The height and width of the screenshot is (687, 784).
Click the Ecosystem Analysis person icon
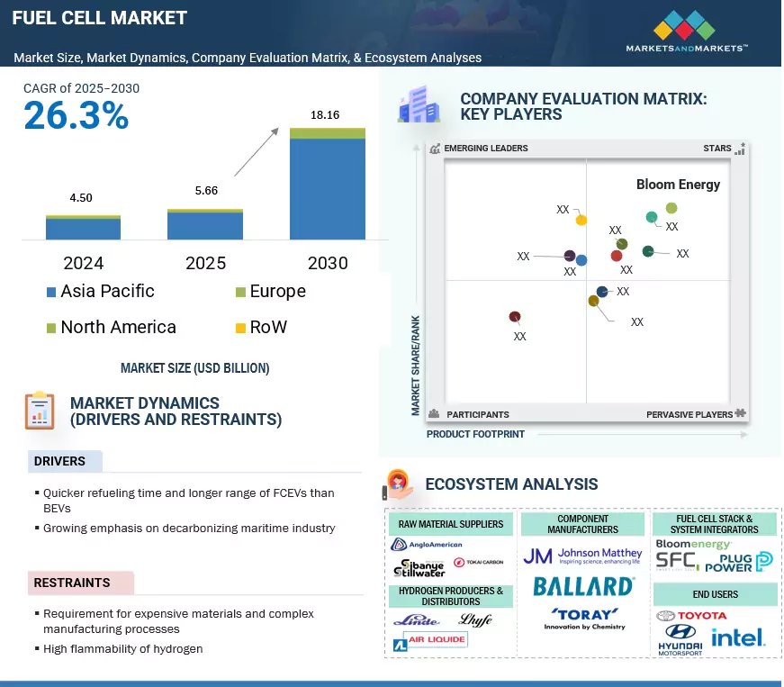(397, 484)
